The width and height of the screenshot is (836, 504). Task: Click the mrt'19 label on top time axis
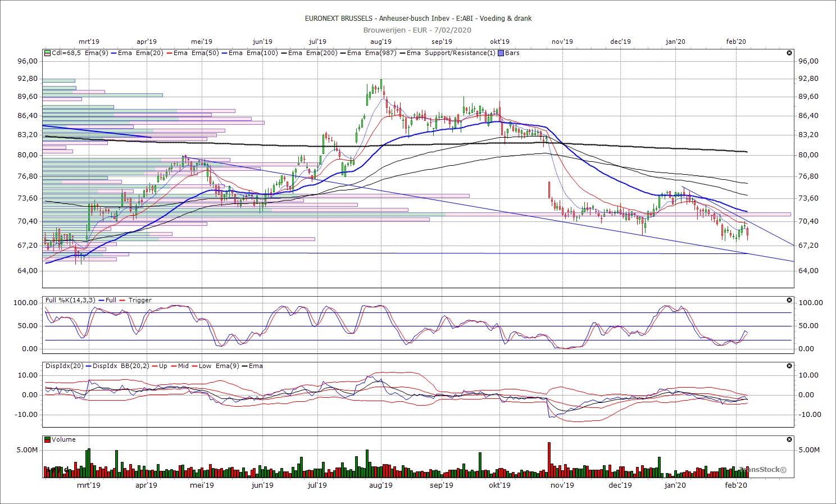89,42
